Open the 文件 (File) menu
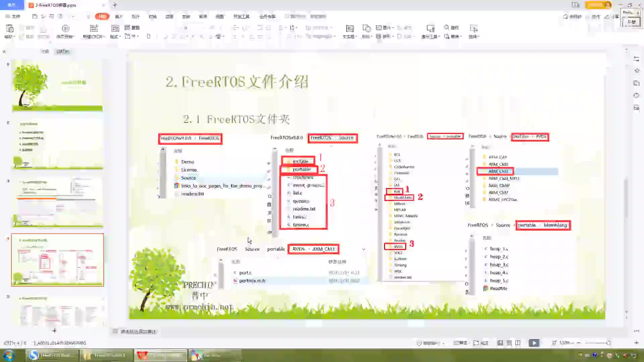 click(x=13, y=16)
